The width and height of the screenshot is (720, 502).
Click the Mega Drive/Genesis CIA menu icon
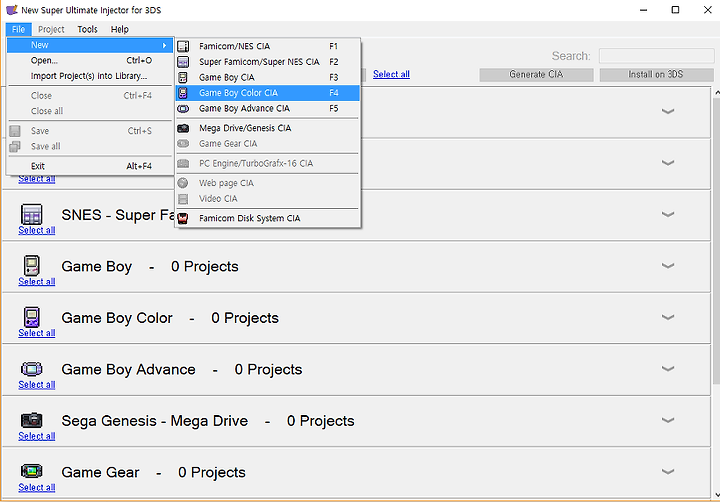click(183, 128)
